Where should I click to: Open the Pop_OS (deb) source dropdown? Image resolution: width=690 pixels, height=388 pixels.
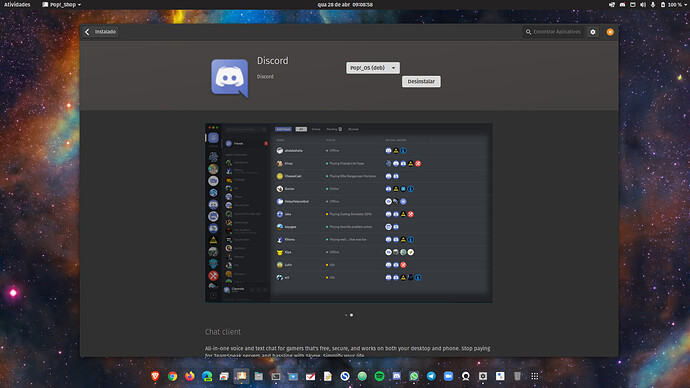click(x=373, y=68)
